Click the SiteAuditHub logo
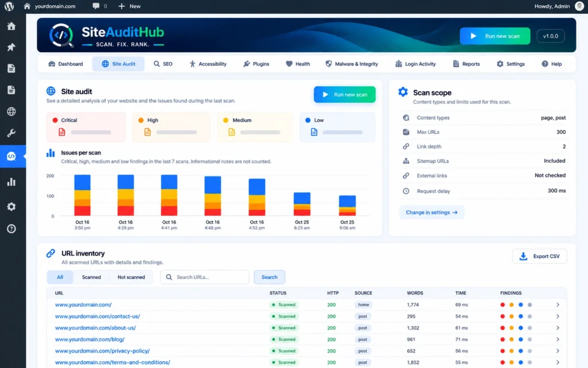588x368 pixels. (x=107, y=36)
